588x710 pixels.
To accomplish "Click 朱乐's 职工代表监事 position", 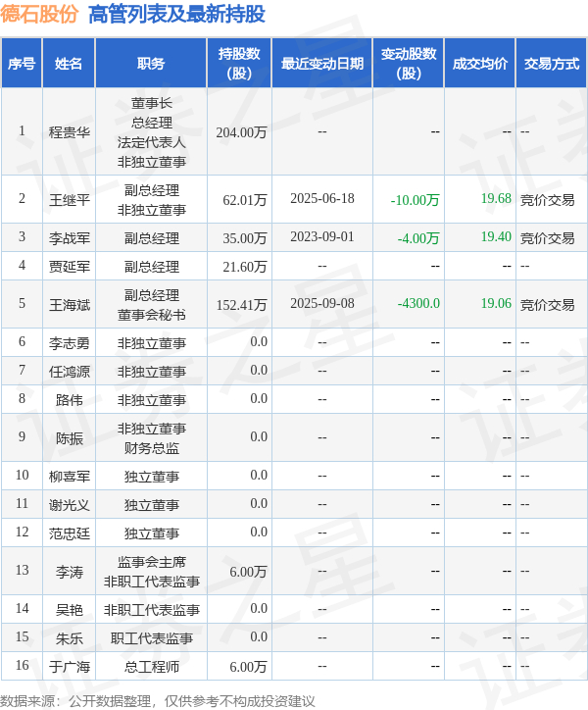I will 152,638.
